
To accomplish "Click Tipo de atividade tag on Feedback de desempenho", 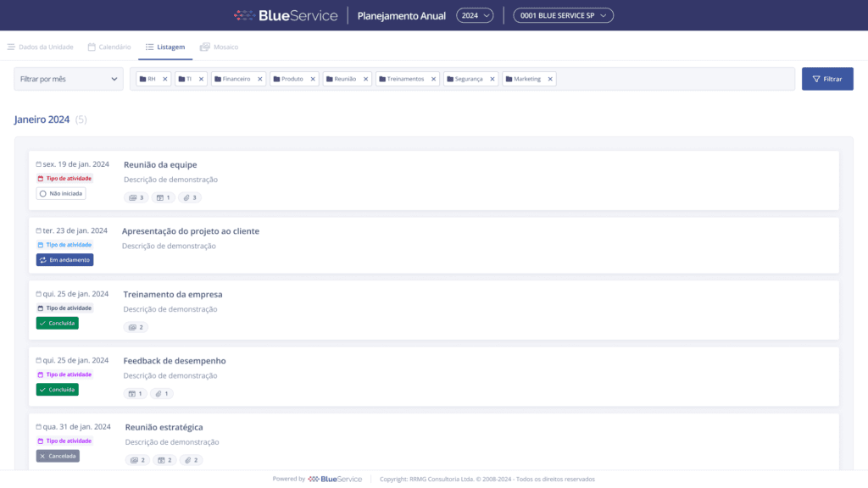I will point(64,374).
